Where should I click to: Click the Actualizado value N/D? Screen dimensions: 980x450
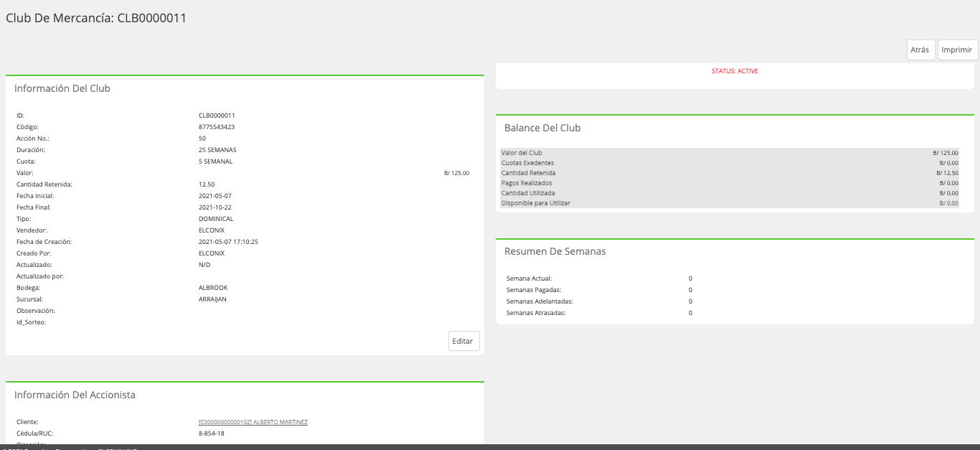tap(204, 265)
